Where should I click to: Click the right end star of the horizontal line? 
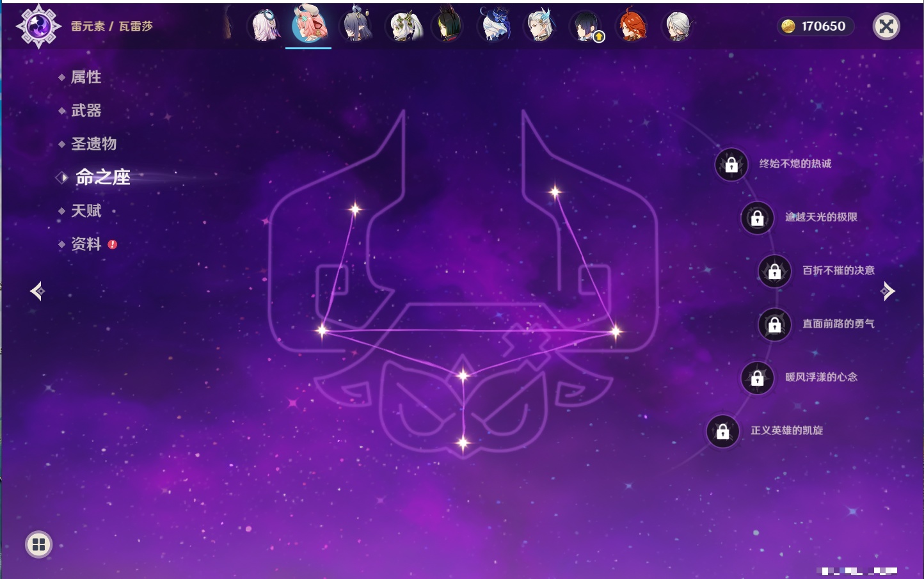click(x=615, y=331)
